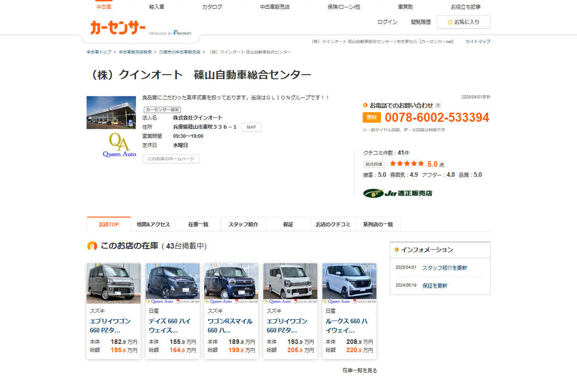Click 兵庫県の中古車販売店 breadcrumb link
The height and width of the screenshot is (392, 577).
tap(180, 52)
